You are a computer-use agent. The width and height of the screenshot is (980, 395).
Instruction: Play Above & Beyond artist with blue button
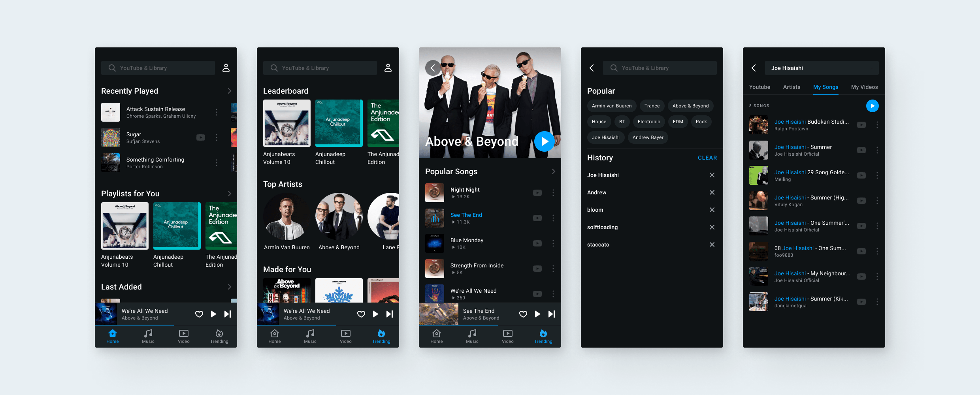click(545, 141)
